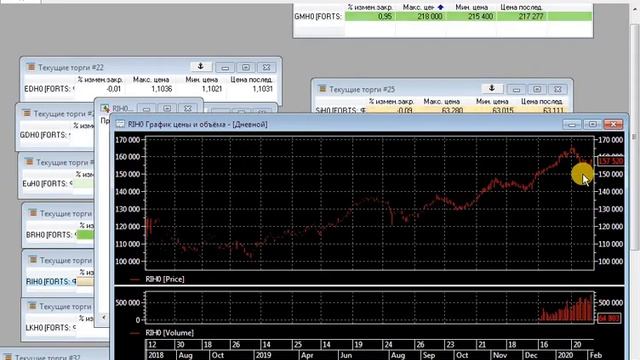Click the RIH0 [Price] legend label
The width and height of the screenshot is (640, 360).
pos(164,279)
